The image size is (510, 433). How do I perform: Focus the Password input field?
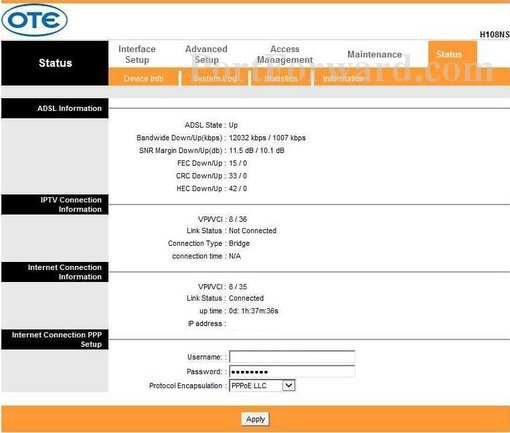tap(292, 372)
